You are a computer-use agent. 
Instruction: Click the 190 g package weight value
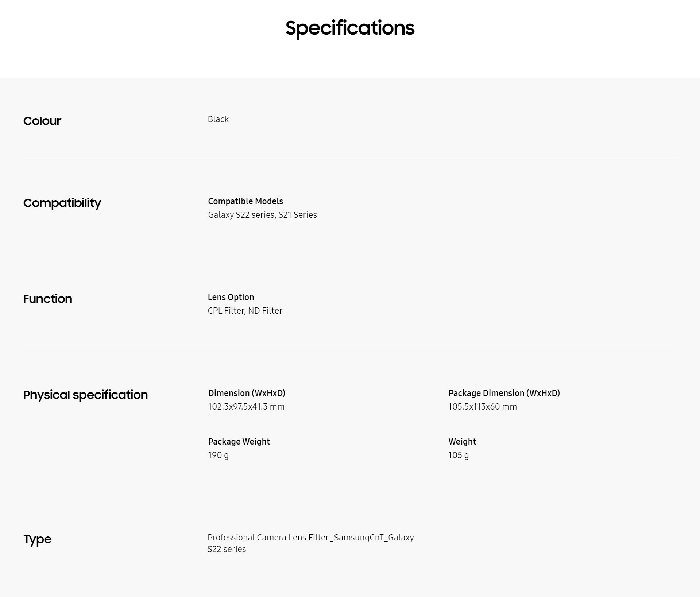218,455
